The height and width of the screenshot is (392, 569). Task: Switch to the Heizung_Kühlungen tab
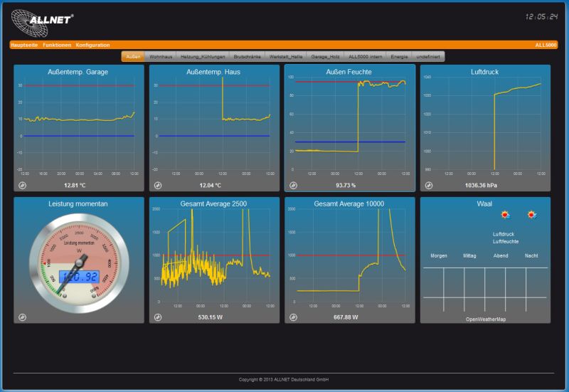coord(203,56)
